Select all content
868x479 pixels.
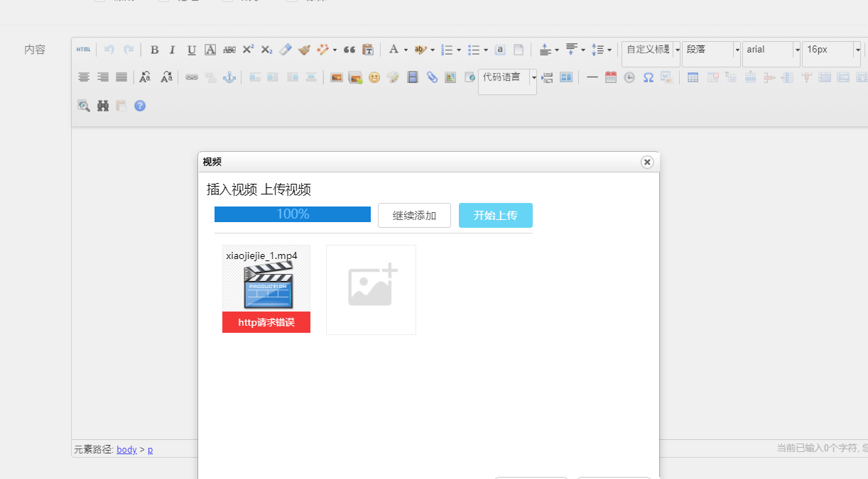[500, 50]
